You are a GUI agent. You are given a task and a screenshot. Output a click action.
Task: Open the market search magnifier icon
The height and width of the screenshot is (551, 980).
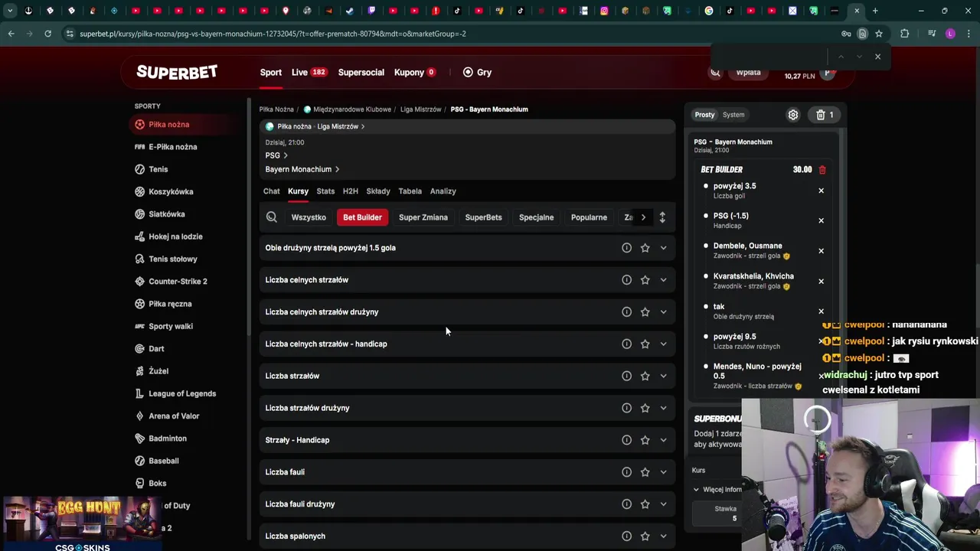pos(271,217)
